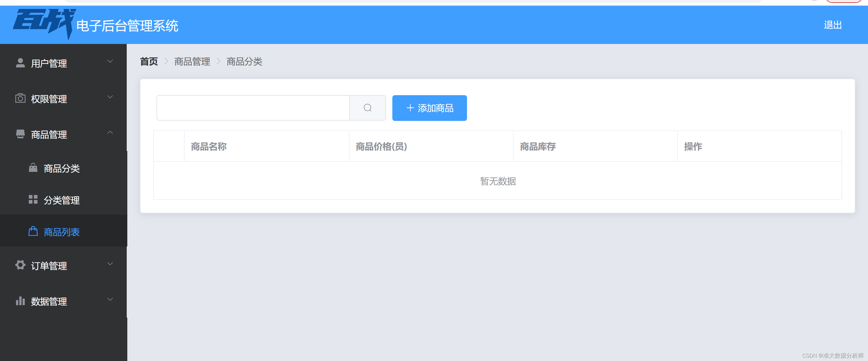Collapse the 商品管理 menu chevron
This screenshot has height=361, width=868.
point(110,133)
